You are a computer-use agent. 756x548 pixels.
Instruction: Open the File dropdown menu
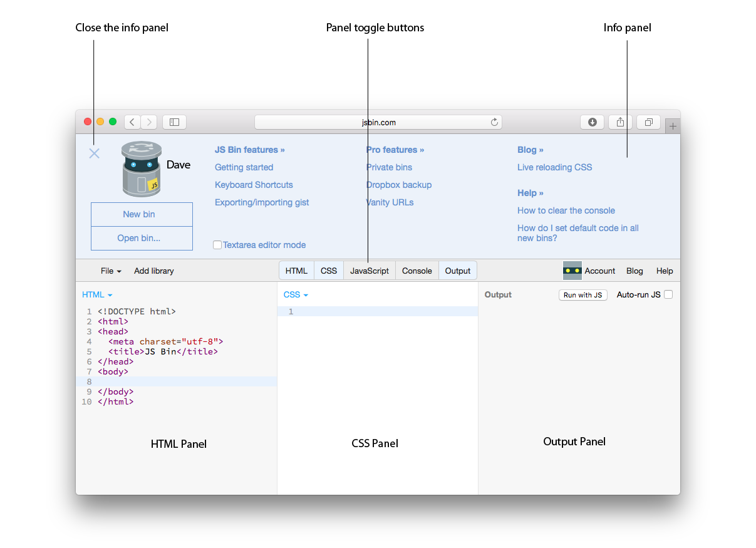[111, 271]
